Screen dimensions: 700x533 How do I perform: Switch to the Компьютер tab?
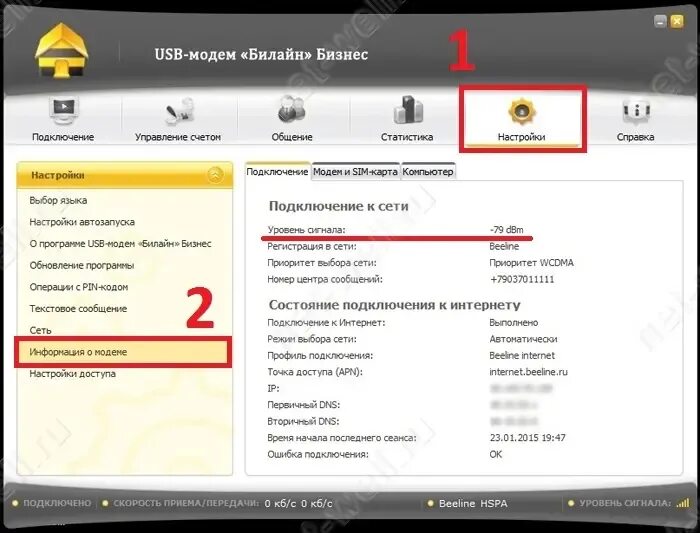(428, 171)
